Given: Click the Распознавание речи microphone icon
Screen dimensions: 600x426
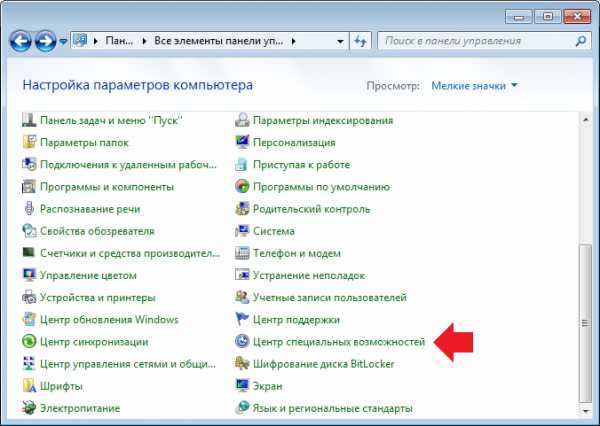Looking at the screenshot, I should (x=29, y=209).
